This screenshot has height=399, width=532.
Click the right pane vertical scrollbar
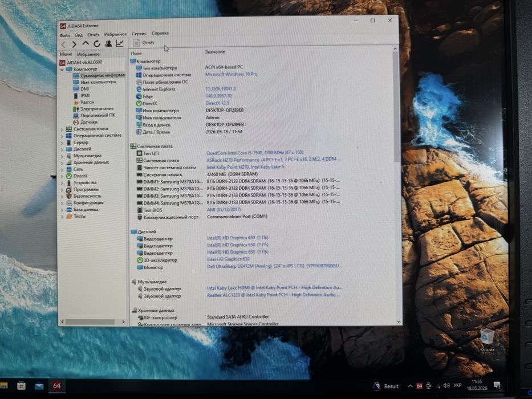[x=396, y=185]
